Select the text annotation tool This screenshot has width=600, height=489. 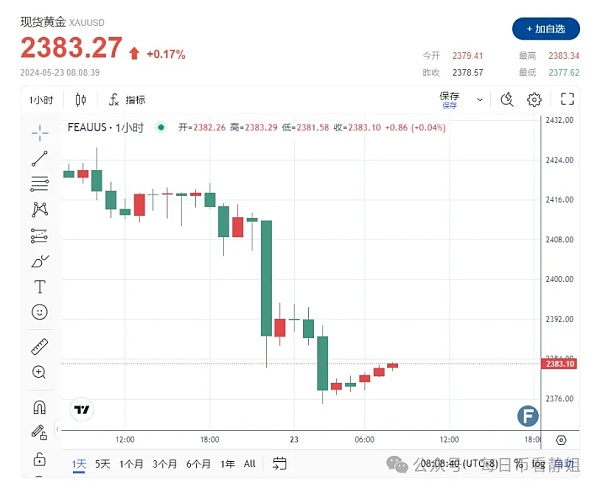coord(40,287)
